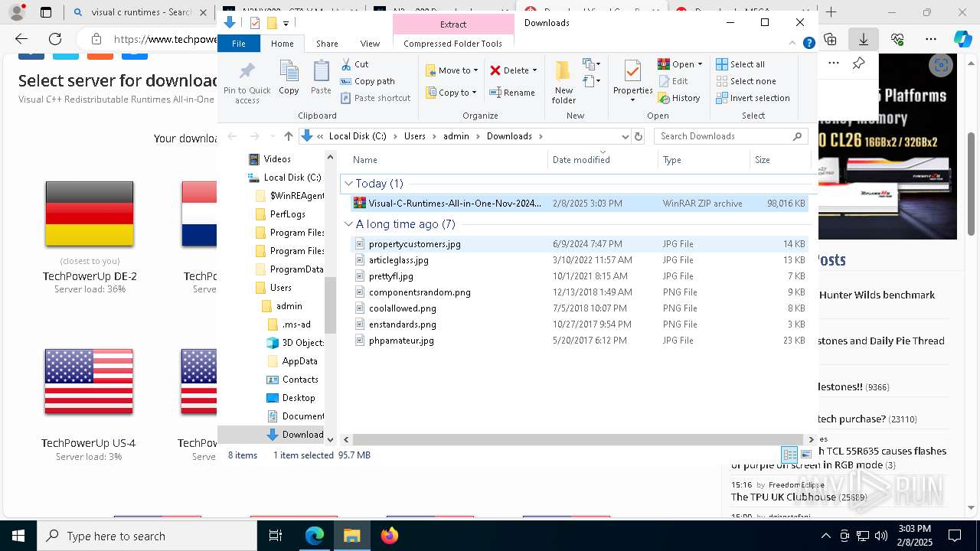The width and height of the screenshot is (980, 551).
Task: Open file History from ribbon
Action: (x=679, y=98)
